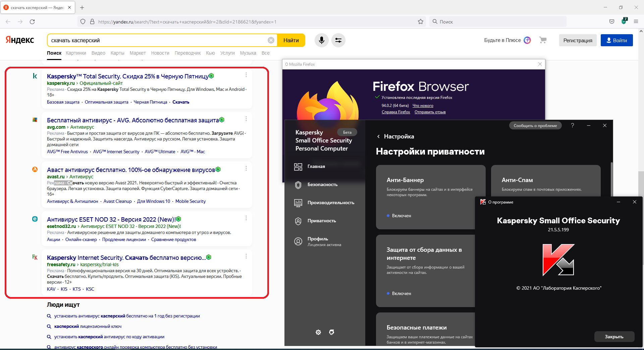
Task: Show site padlock security info
Action: [92, 22]
